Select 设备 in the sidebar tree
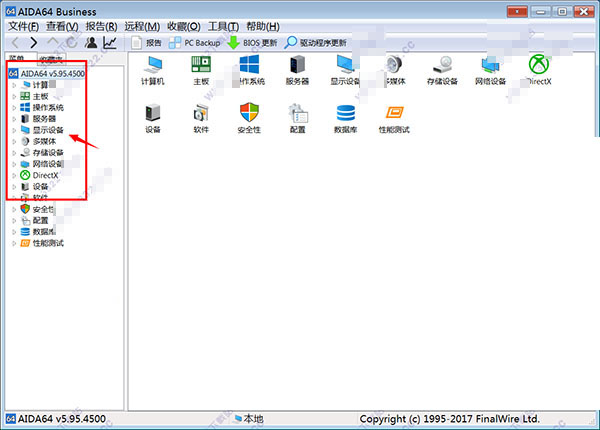The height and width of the screenshot is (430, 600). [34, 187]
